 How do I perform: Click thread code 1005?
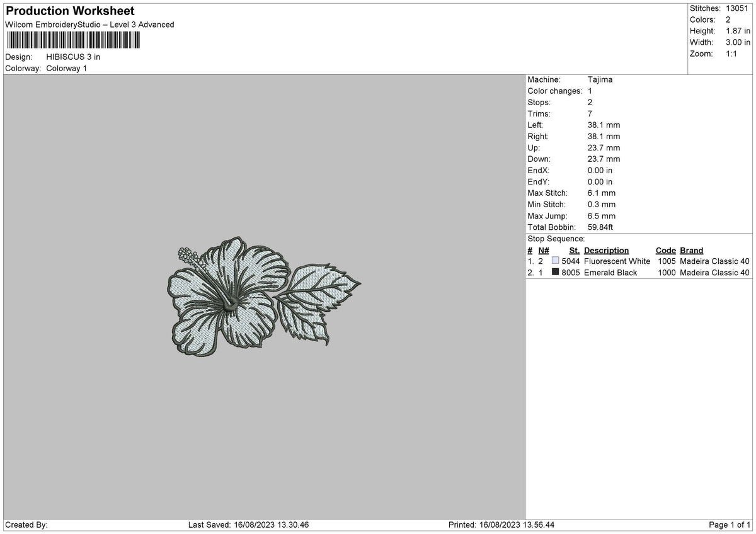pyautogui.click(x=667, y=261)
